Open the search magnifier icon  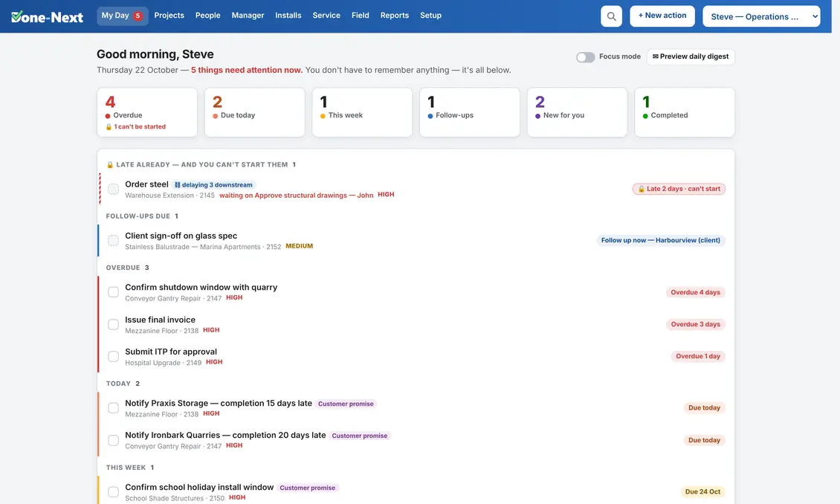[611, 16]
